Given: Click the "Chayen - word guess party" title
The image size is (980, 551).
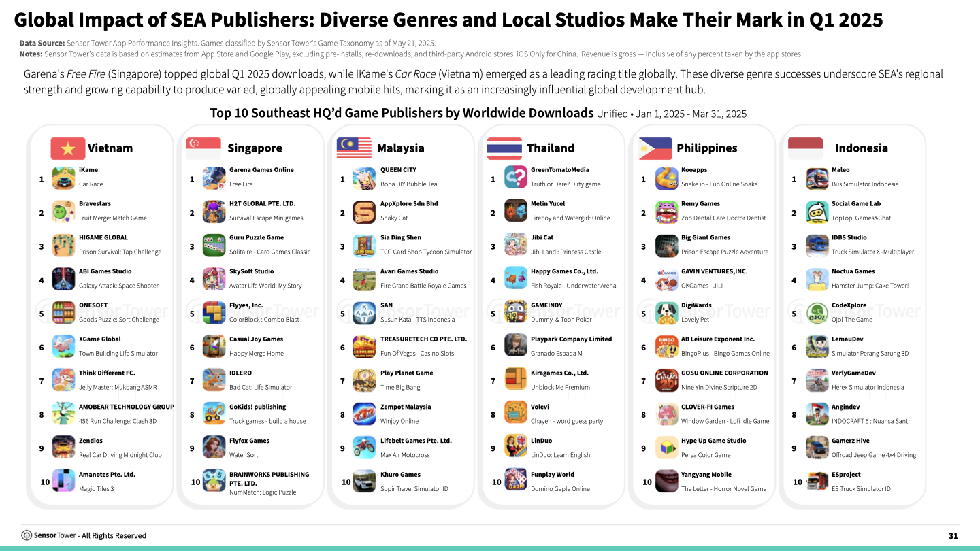Looking at the screenshot, I should coord(567,421).
